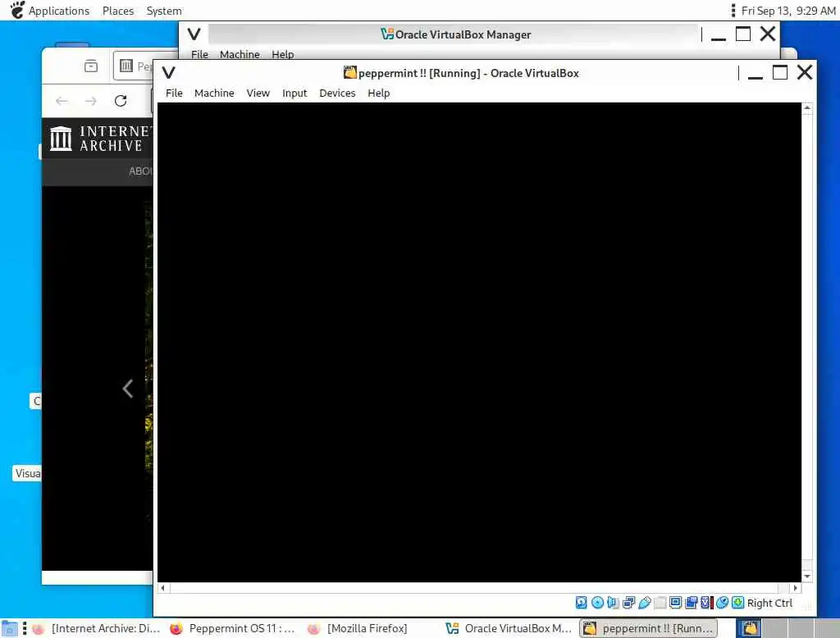Switch to Internet Archive taskbar window
Screen dimensions: 840x638
click(x=97, y=628)
